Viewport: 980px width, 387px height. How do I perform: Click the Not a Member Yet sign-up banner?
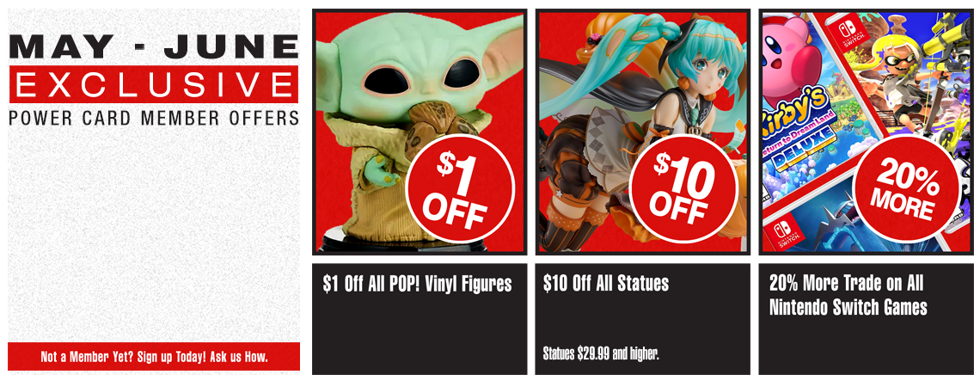(154, 357)
